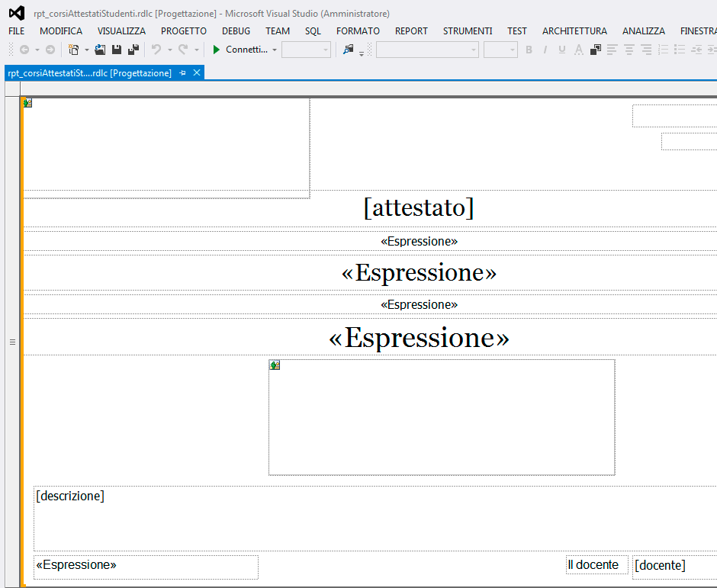This screenshot has height=588, width=717.
Task: Select the [attestato] text box
Action: pyautogui.click(x=419, y=208)
